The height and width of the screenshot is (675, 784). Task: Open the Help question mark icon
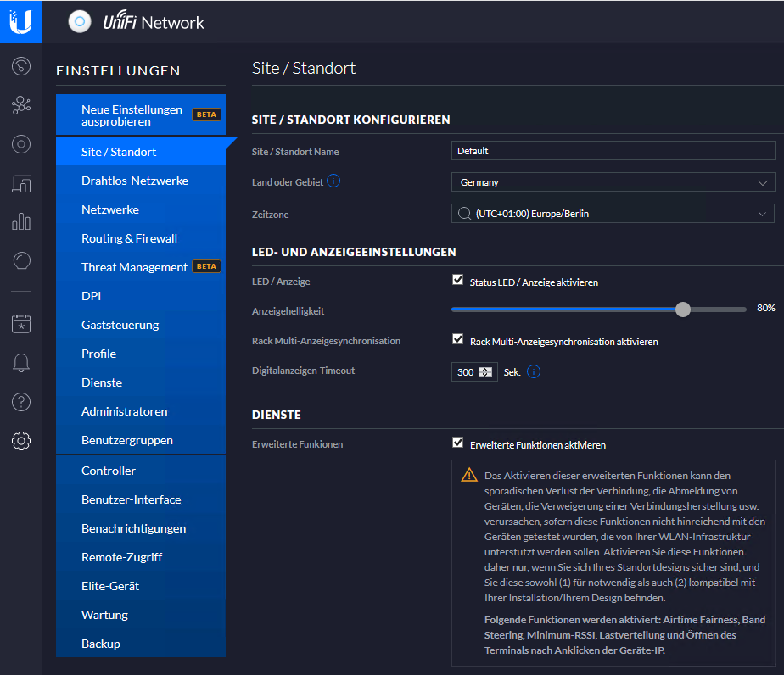pos(21,402)
